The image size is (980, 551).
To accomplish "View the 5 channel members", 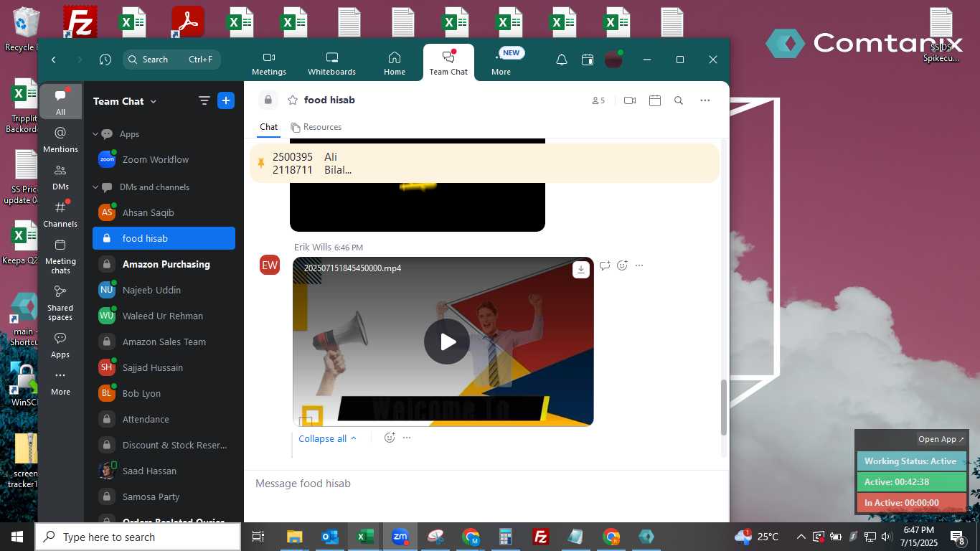I will click(x=598, y=100).
